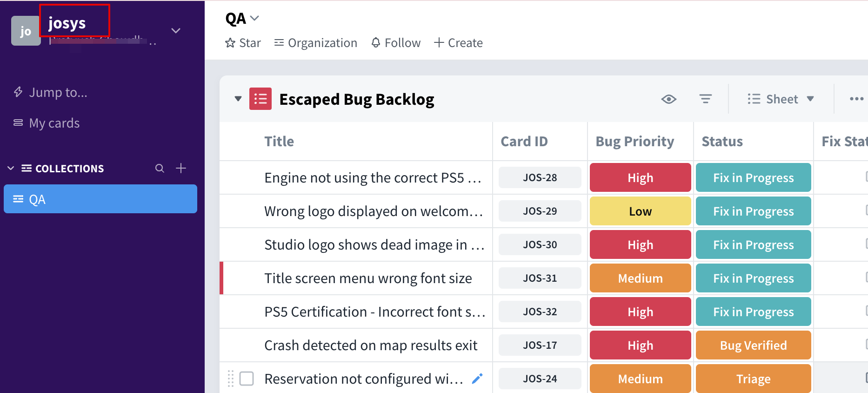Toggle the eye visibility icon for backlog

tap(668, 99)
